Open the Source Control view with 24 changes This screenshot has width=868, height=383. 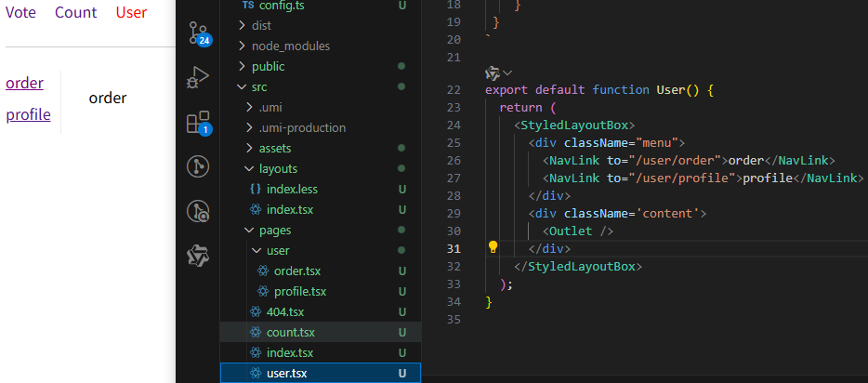click(198, 33)
